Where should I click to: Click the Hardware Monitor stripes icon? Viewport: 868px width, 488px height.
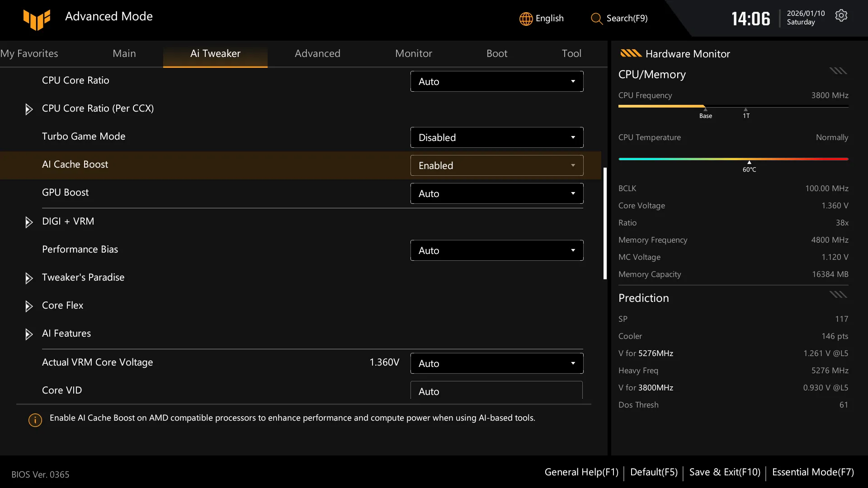click(x=631, y=53)
